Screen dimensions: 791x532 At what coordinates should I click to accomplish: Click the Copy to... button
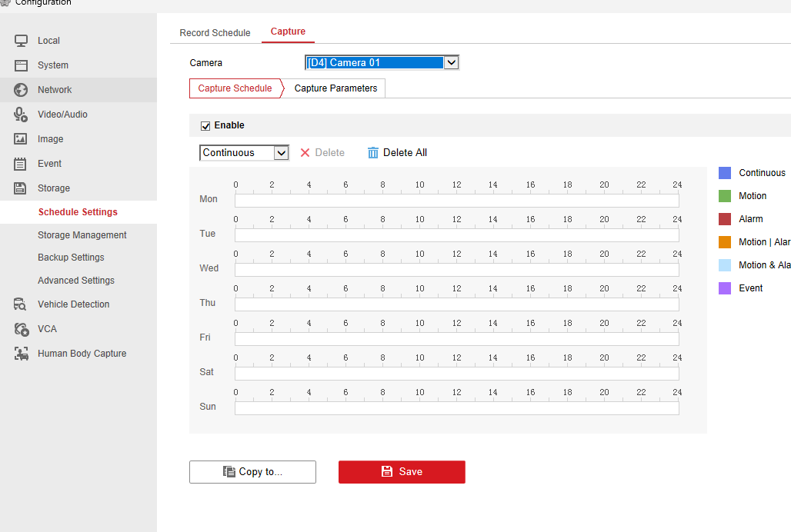tap(252, 472)
